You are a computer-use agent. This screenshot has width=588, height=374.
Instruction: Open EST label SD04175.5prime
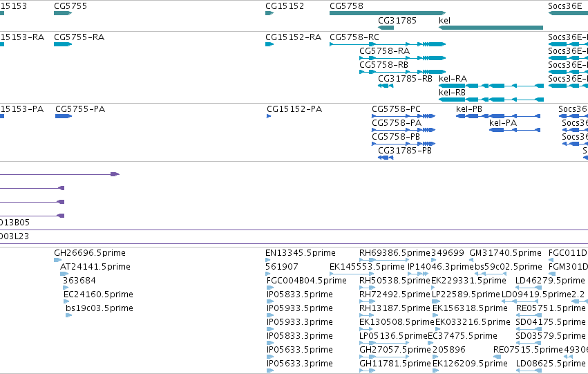(x=551, y=322)
